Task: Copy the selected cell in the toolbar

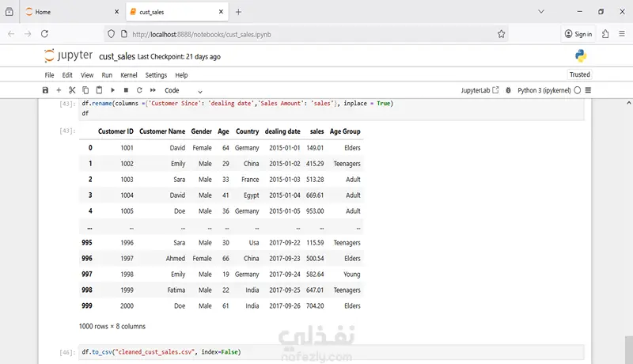Action: (x=85, y=90)
